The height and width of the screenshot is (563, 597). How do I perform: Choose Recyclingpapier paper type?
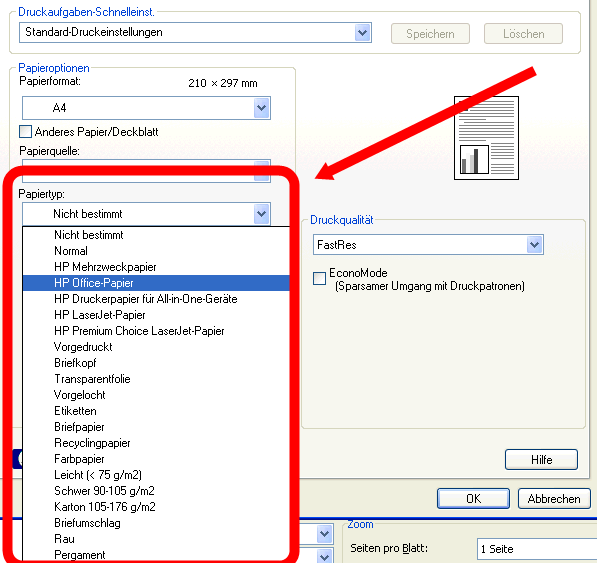(156, 443)
